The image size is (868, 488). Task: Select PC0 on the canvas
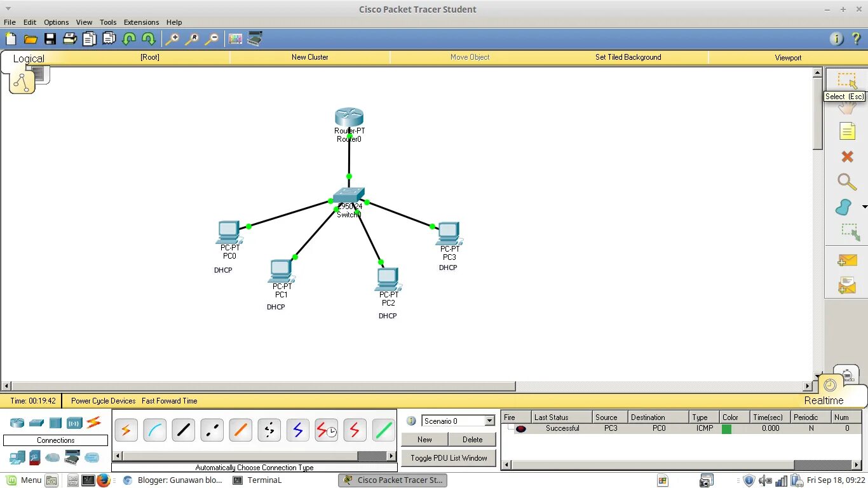coord(229,233)
